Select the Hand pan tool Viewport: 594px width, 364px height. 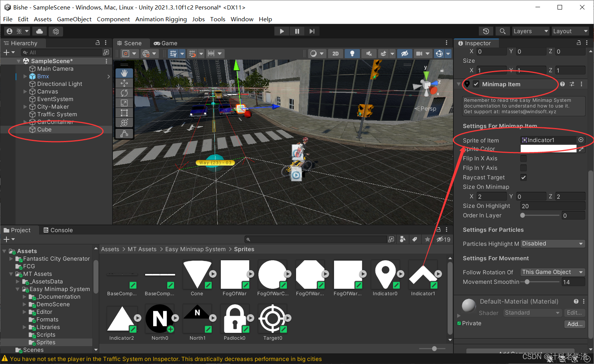point(124,73)
